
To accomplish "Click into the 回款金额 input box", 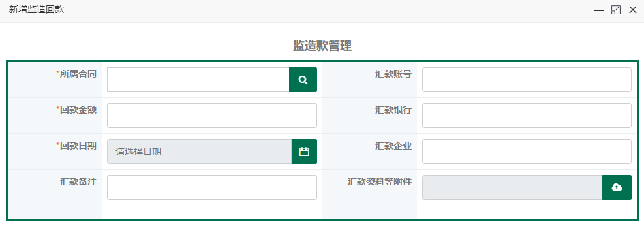I will (212, 116).
